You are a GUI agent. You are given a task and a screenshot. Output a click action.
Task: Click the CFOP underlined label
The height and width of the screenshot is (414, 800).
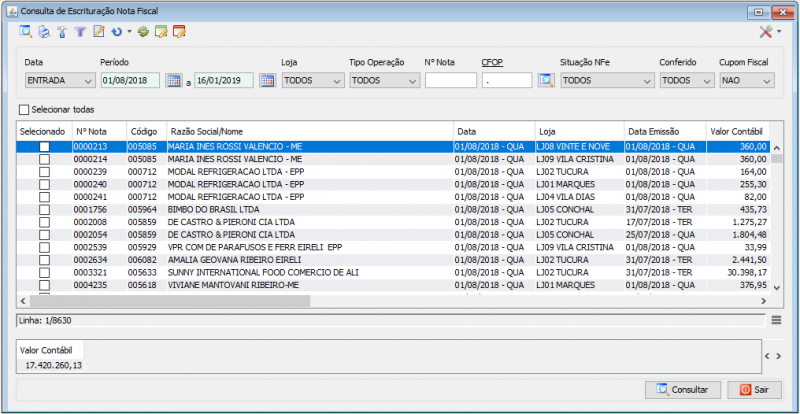492,62
